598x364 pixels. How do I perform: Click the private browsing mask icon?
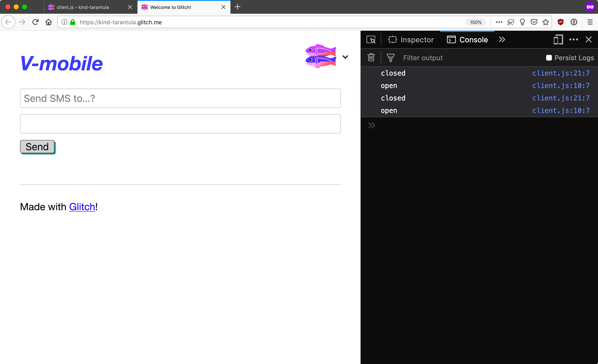[x=590, y=7]
